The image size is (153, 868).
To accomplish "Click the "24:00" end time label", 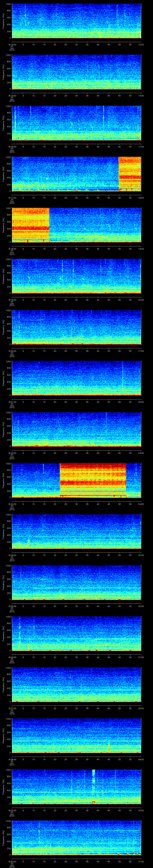I will click(141, 504).
